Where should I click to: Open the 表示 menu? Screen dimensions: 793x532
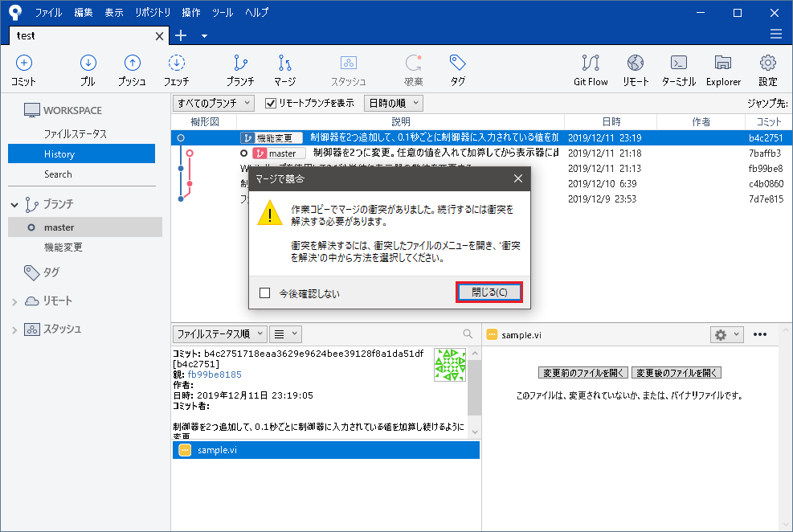pos(114,13)
